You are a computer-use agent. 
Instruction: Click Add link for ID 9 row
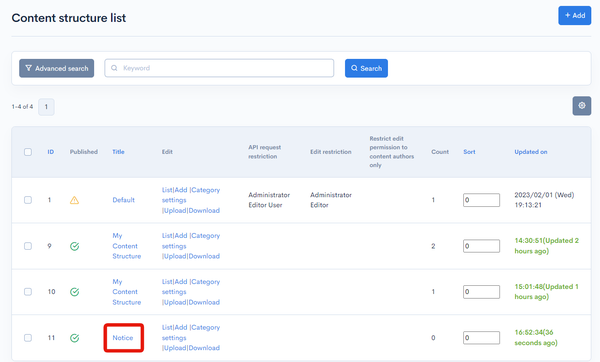(x=181, y=236)
